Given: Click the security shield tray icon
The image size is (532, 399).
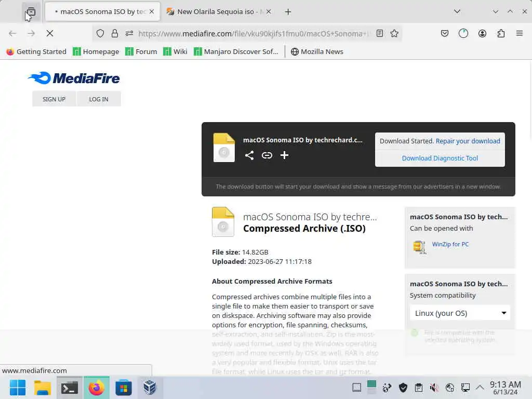Looking at the screenshot, I should (x=403, y=388).
